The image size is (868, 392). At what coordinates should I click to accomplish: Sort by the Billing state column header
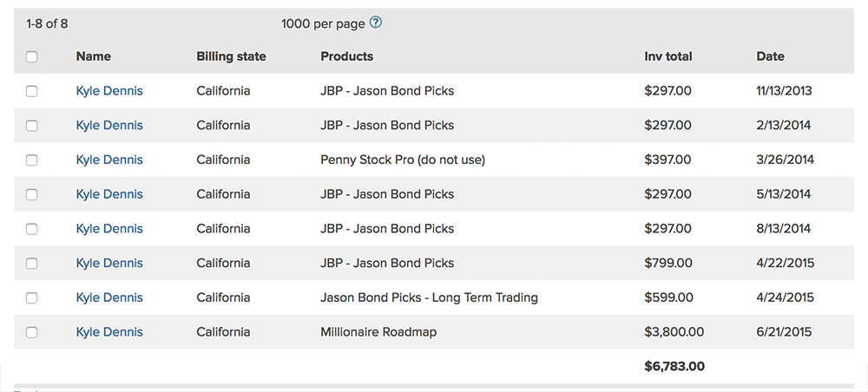pos(232,56)
